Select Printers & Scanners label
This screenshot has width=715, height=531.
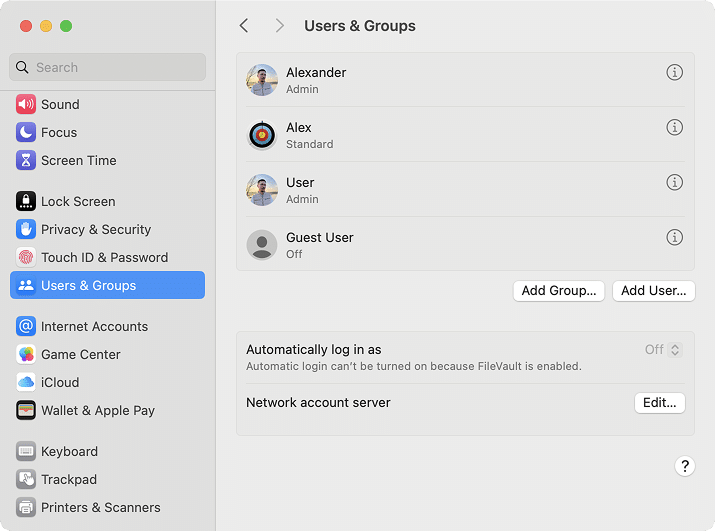click(101, 507)
